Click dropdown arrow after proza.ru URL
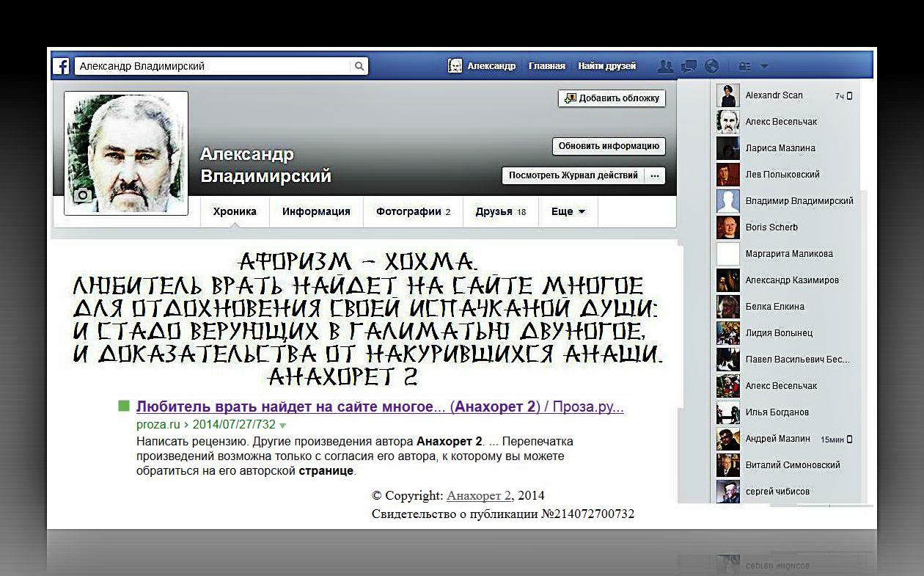Image resolution: width=924 pixels, height=576 pixels. pyautogui.click(x=283, y=426)
